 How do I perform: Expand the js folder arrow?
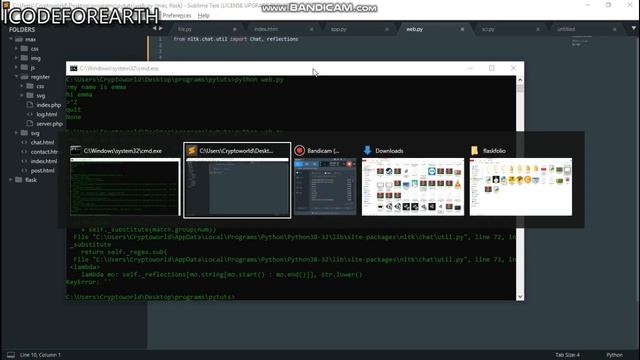[x=16, y=67]
